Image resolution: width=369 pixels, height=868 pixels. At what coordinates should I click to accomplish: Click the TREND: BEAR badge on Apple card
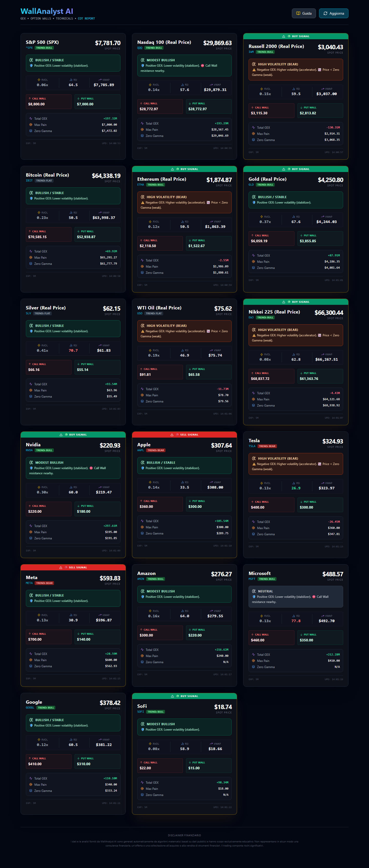coord(156,450)
